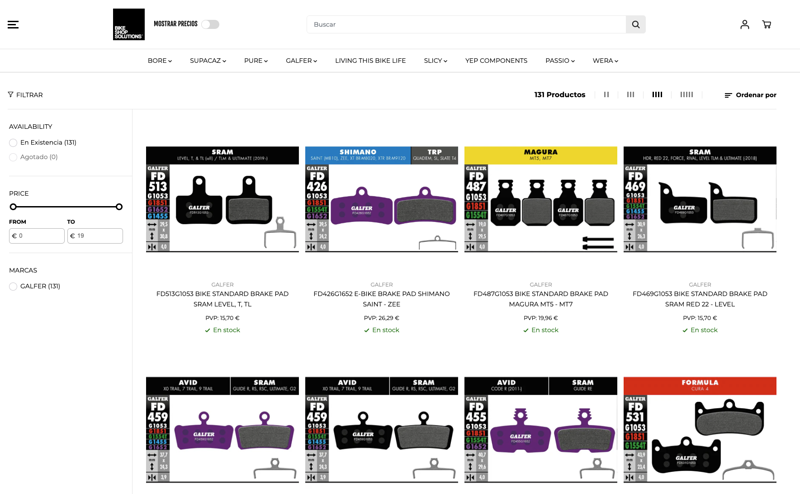The image size is (800, 494).
Task: Click the FD469 SRAM brake pad image
Action: (x=700, y=200)
